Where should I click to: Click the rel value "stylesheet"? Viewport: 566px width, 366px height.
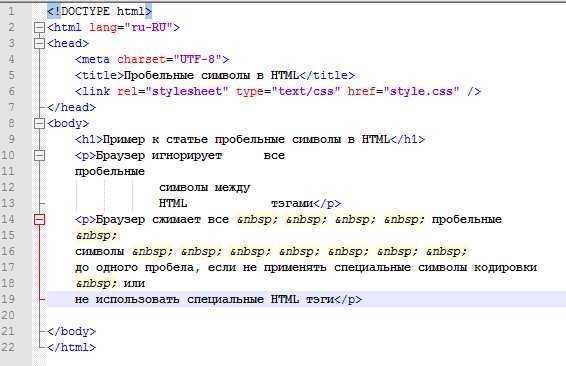click(187, 91)
